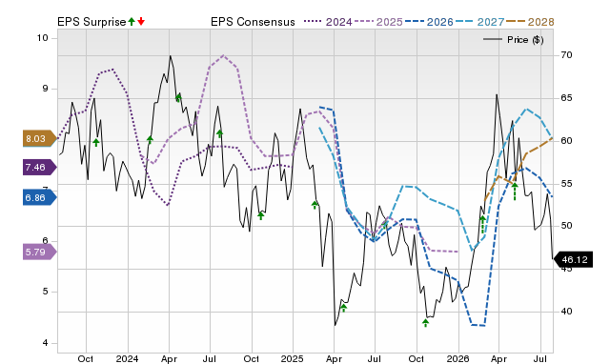Click the blue 6.86 value tag

39,197
